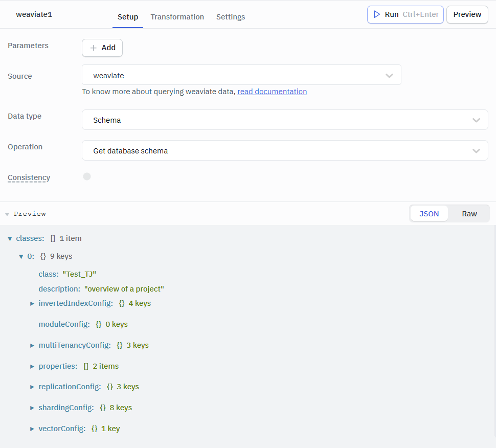This screenshot has width=496, height=448.
Task: Select the Raw preview view
Action: [x=469, y=214]
